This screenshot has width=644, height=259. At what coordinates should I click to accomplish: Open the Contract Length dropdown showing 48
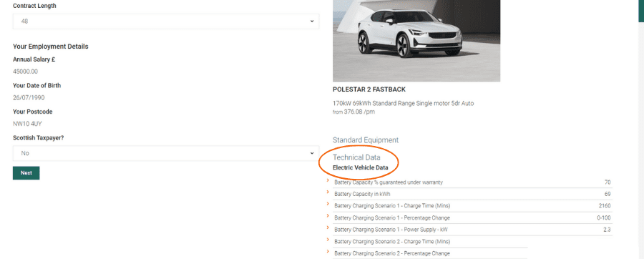tap(166, 21)
